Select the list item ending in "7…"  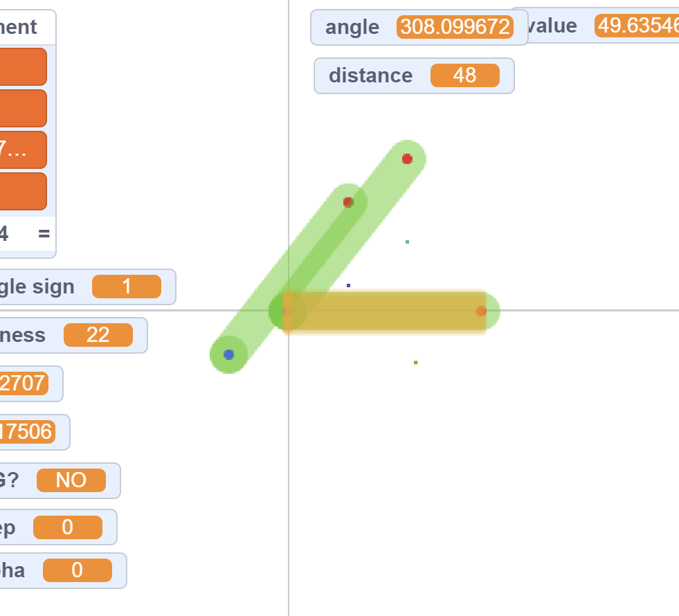(x=22, y=150)
